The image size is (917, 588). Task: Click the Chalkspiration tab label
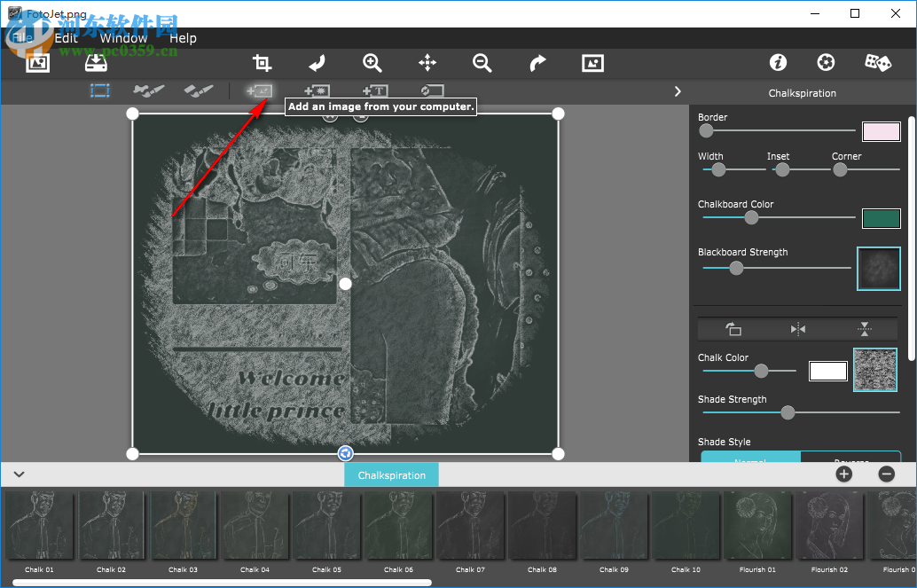(x=391, y=475)
